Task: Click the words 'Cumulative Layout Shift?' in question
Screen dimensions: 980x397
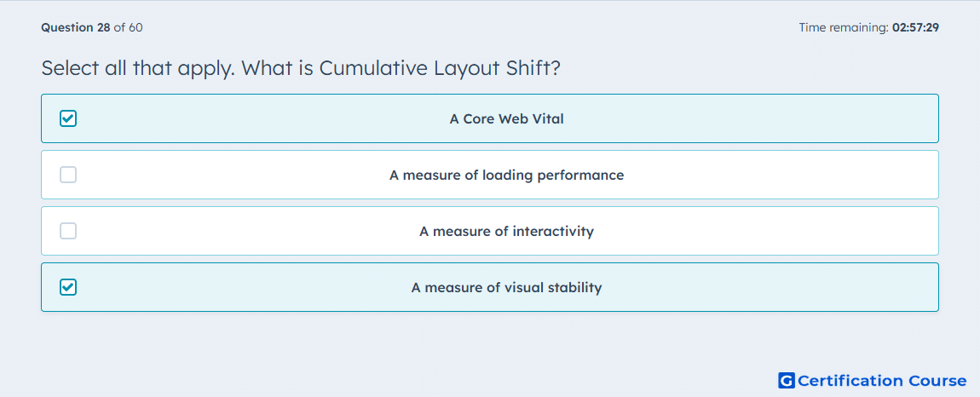Action: 440,68
